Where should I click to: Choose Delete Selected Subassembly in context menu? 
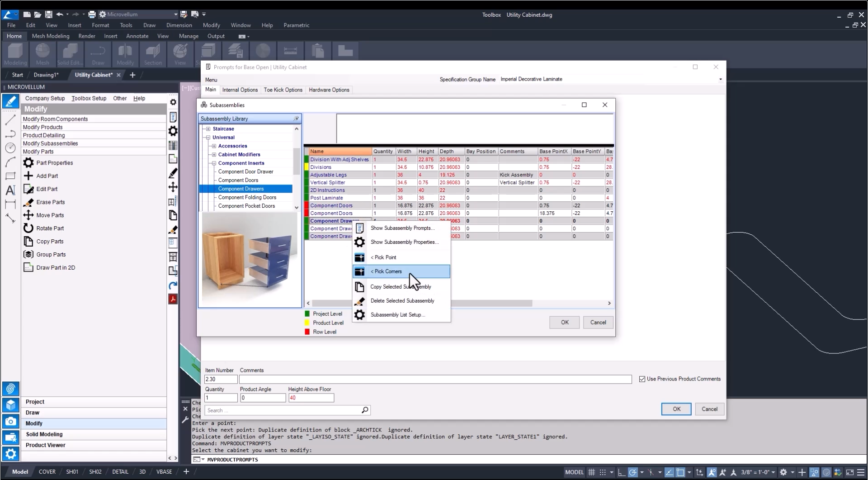coord(401,301)
